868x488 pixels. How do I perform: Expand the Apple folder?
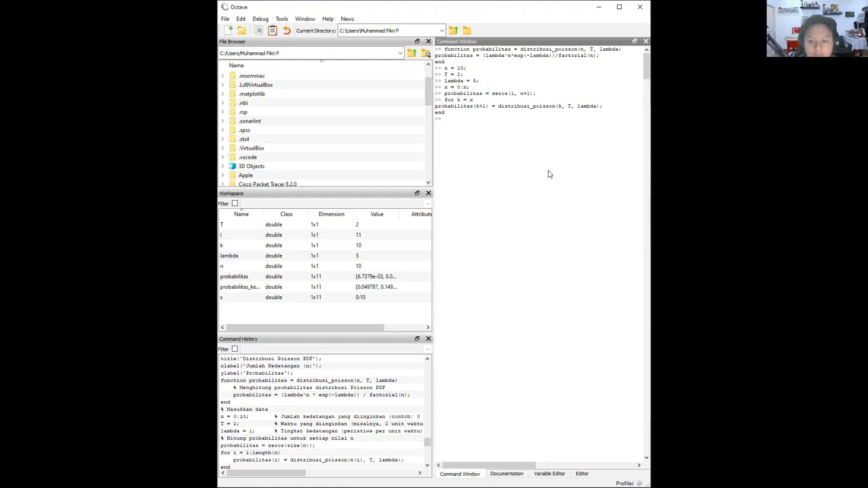pos(222,176)
